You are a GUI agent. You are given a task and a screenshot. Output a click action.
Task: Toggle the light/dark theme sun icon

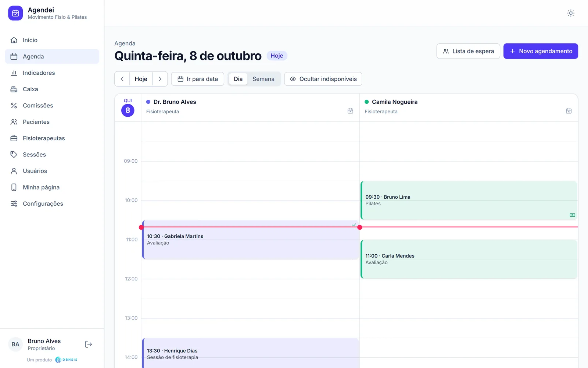[x=571, y=13]
